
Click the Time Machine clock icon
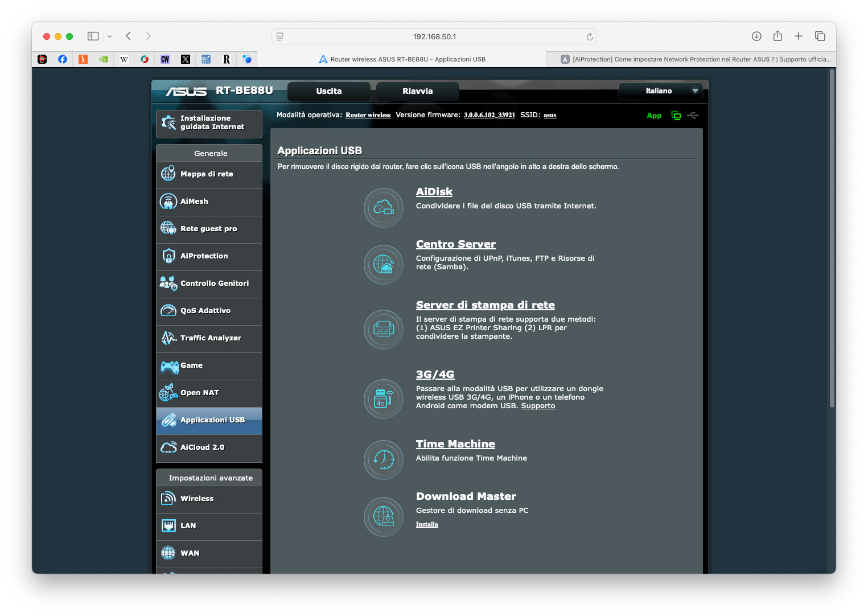(x=384, y=460)
